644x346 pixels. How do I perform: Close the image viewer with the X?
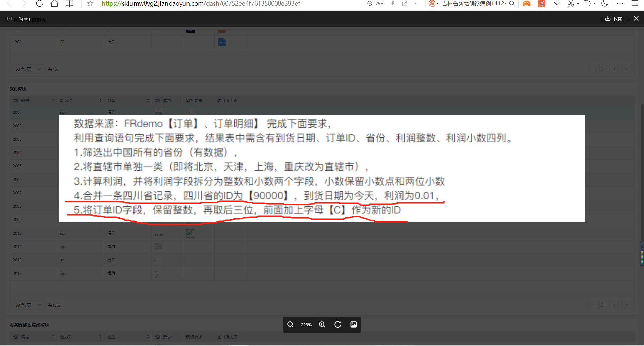point(636,18)
